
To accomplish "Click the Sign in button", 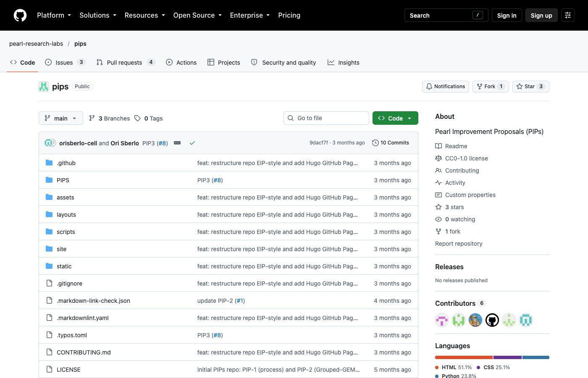I will point(507,15).
